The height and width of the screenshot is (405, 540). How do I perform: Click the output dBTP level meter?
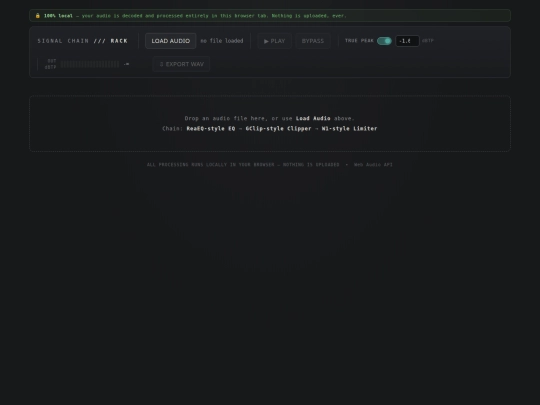(x=90, y=64)
